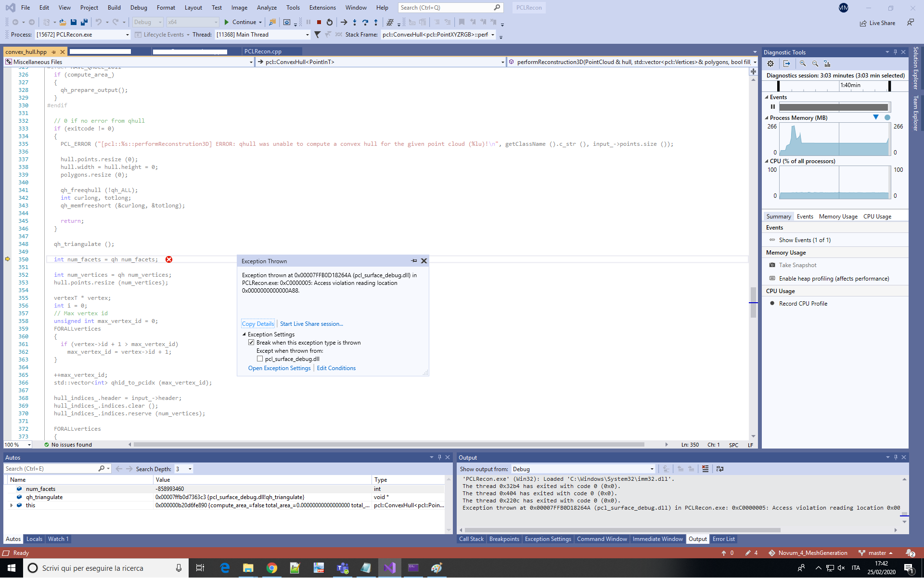Click the red exception error icon on line 350

click(169, 259)
